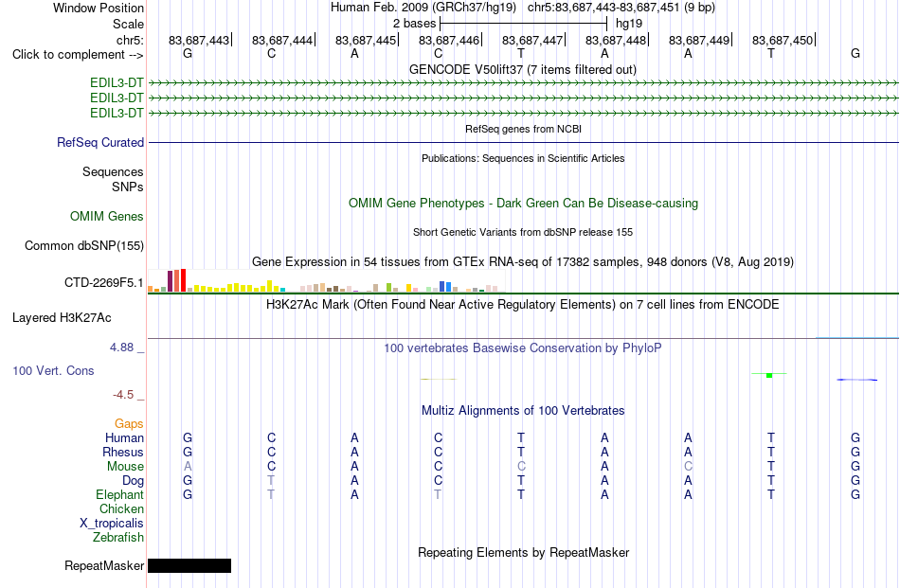Screen dimensions: 900x588
Task: Click the OMIM Genes side label
Action: [x=107, y=216]
